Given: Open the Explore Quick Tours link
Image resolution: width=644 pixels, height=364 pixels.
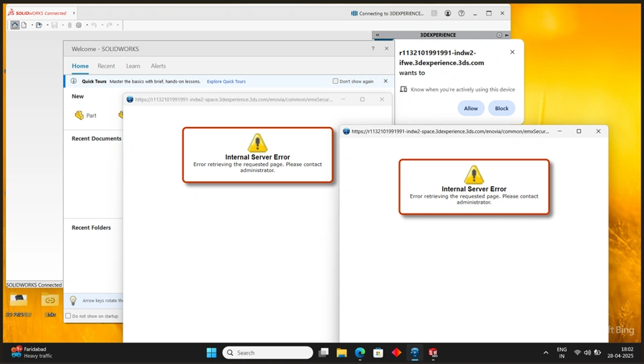Looking at the screenshot, I should pyautogui.click(x=226, y=81).
